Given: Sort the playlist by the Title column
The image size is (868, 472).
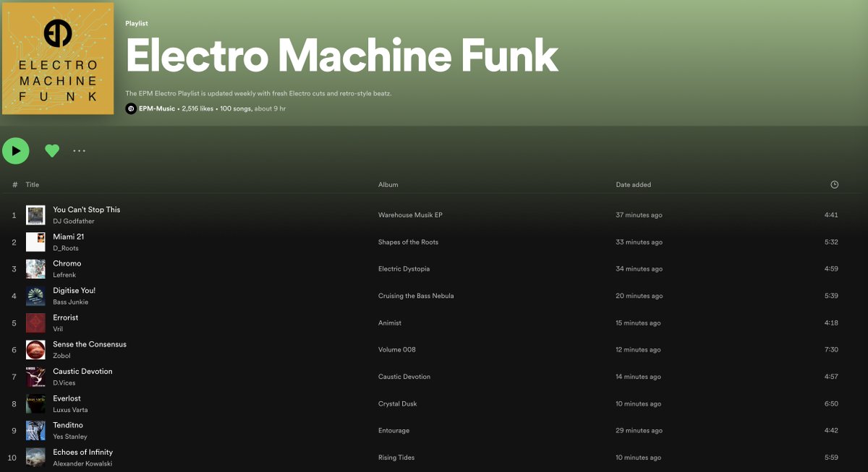Looking at the screenshot, I should [32, 184].
